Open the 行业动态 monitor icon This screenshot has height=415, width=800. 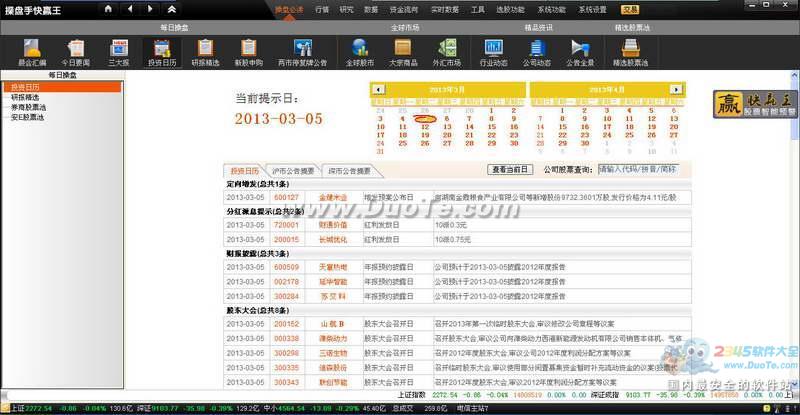click(x=493, y=53)
